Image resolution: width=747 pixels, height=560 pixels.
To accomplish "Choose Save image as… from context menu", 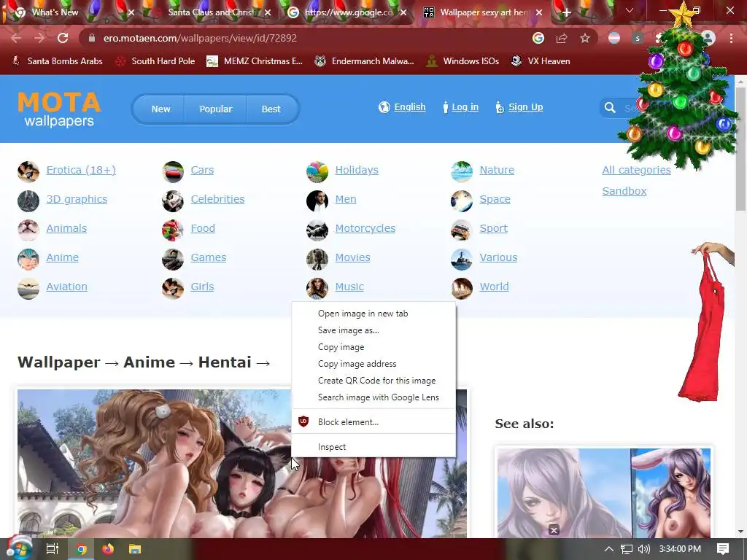I will tap(348, 330).
